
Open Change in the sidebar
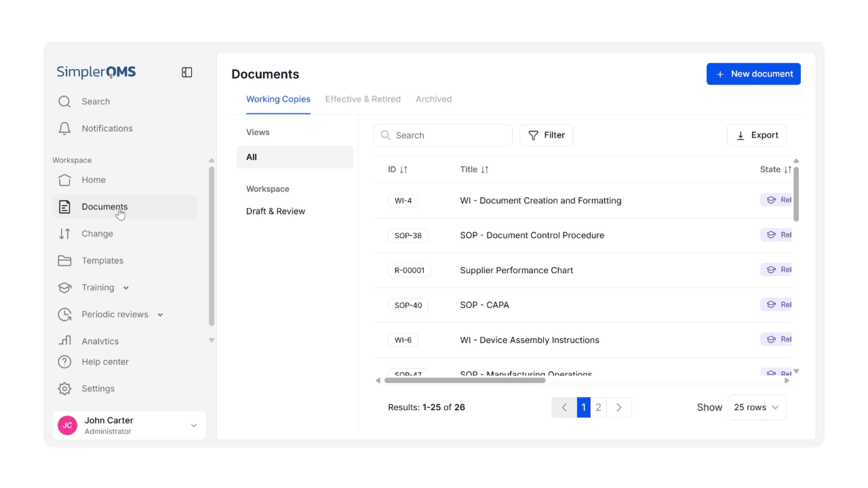pyautogui.click(x=97, y=234)
